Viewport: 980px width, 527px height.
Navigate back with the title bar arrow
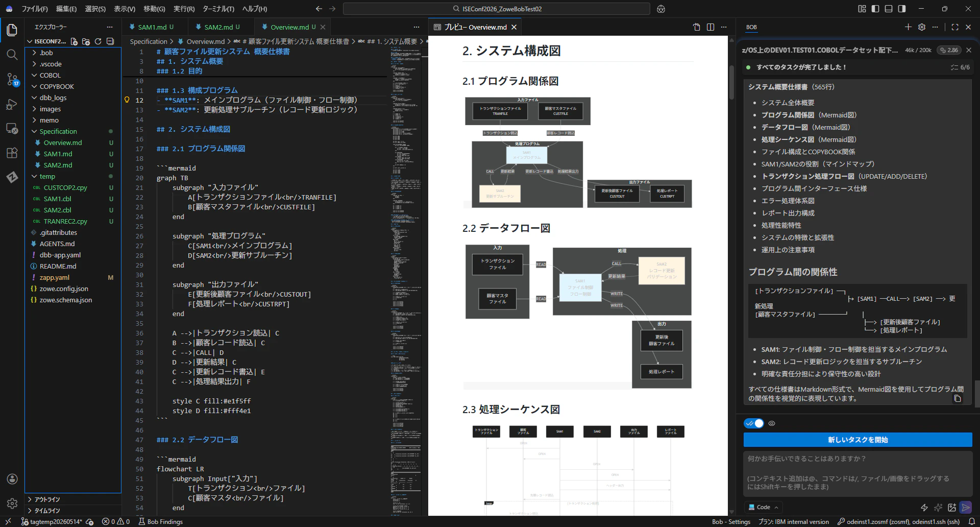click(x=319, y=9)
